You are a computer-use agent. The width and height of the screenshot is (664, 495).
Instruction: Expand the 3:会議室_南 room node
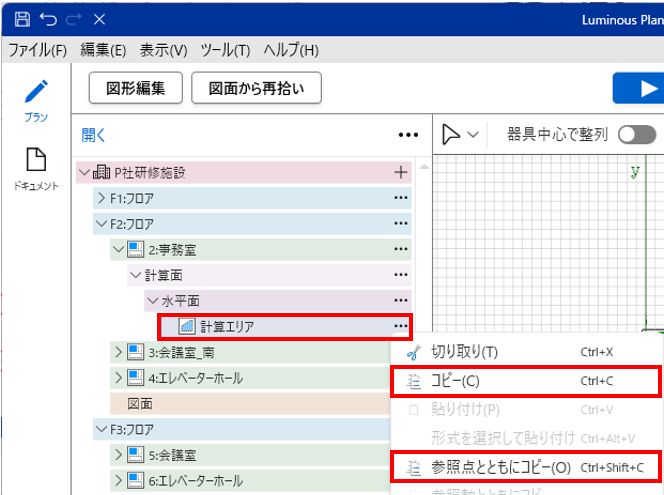pyautogui.click(x=118, y=352)
